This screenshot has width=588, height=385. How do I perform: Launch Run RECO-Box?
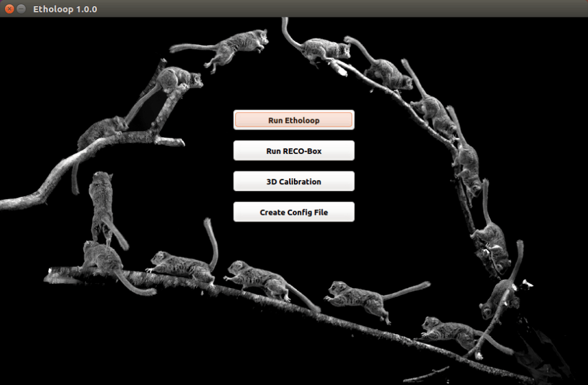pyautogui.click(x=293, y=151)
